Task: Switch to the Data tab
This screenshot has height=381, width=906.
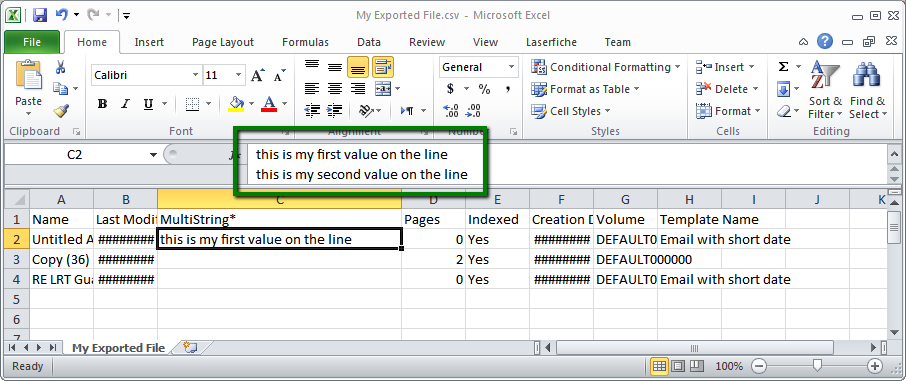Action: pyautogui.click(x=369, y=42)
